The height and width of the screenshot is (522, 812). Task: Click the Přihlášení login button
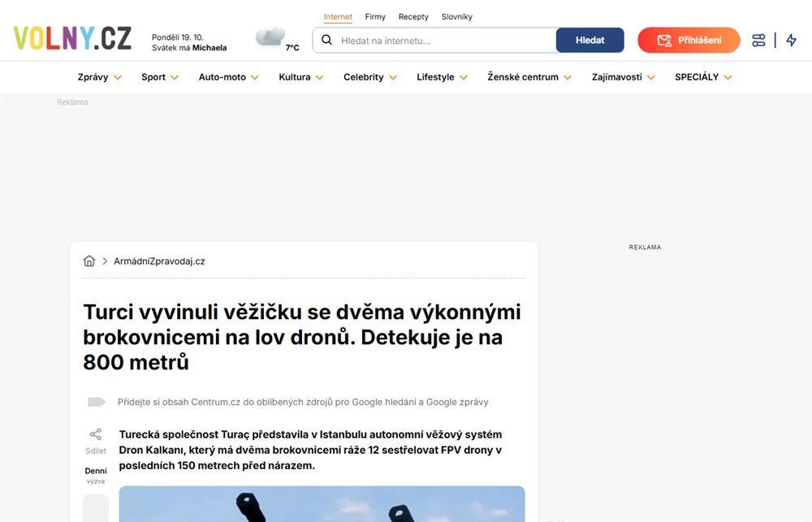coord(689,40)
